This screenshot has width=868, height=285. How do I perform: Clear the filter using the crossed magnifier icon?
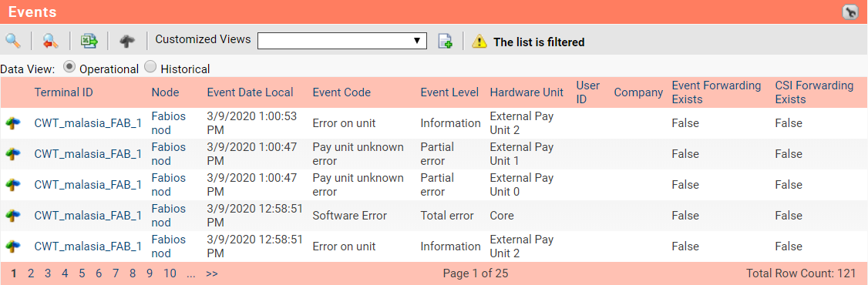51,41
